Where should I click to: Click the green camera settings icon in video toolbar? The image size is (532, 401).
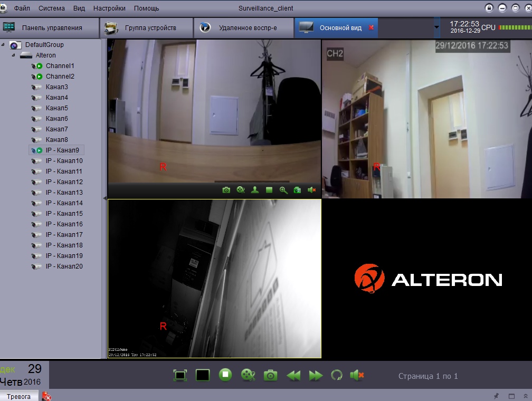298,190
